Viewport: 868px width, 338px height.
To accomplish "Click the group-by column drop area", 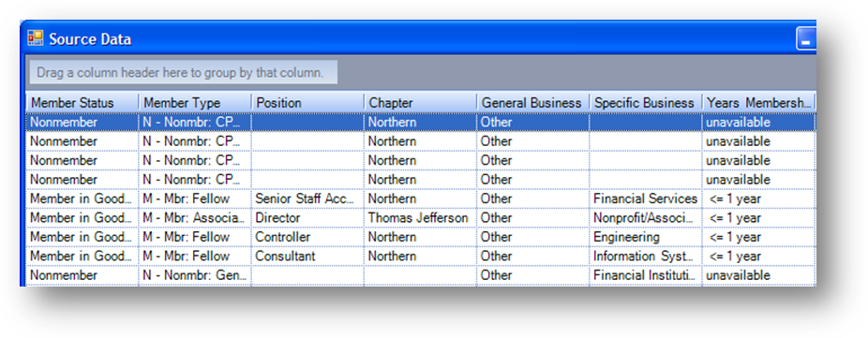I will (x=183, y=72).
